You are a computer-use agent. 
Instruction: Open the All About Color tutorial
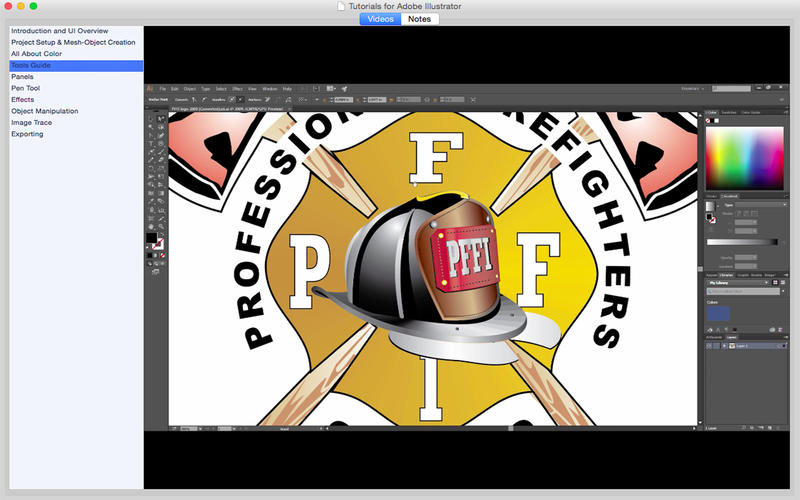37,54
